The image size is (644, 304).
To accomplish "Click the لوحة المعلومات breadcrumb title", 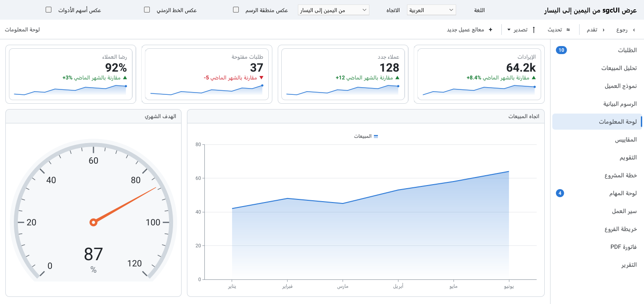I will [x=22, y=30].
